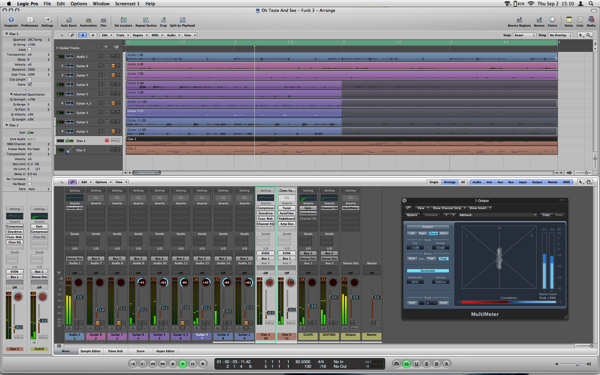
Task: Toggle the Clip Length checkbox
Action: click(30, 79)
